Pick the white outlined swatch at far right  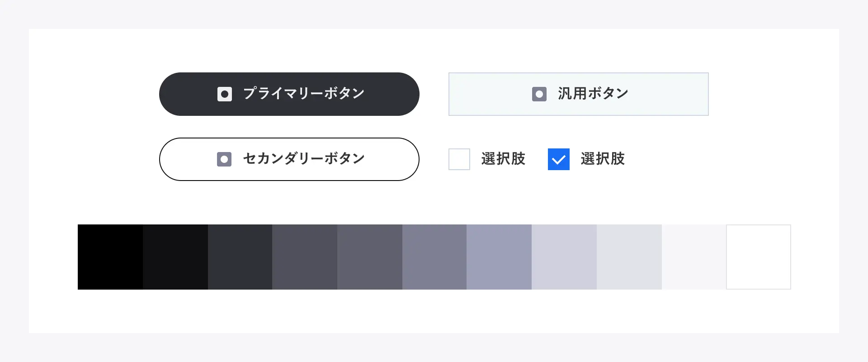759,257
